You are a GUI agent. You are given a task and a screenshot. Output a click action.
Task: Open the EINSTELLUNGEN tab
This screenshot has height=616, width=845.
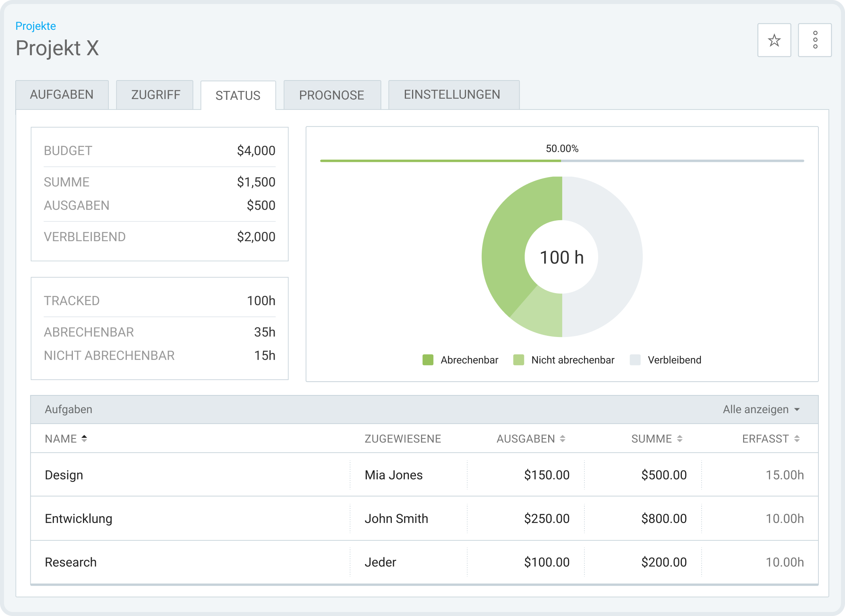(x=453, y=95)
